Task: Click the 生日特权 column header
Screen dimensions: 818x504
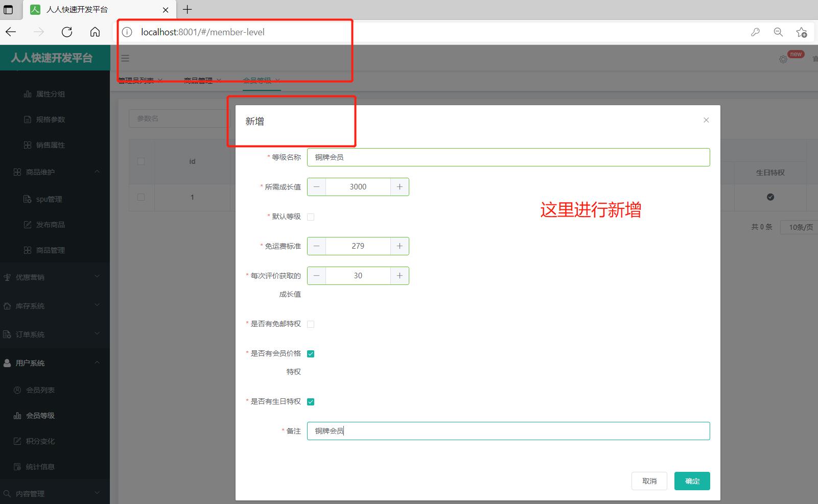Action: point(770,173)
